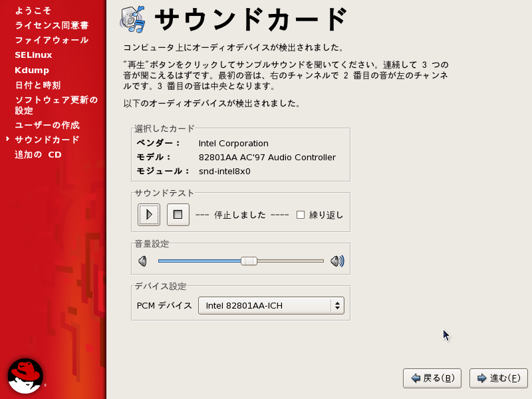Select SELinux in the sidebar
Image resolution: width=532 pixels, height=399 pixels.
tap(33, 55)
